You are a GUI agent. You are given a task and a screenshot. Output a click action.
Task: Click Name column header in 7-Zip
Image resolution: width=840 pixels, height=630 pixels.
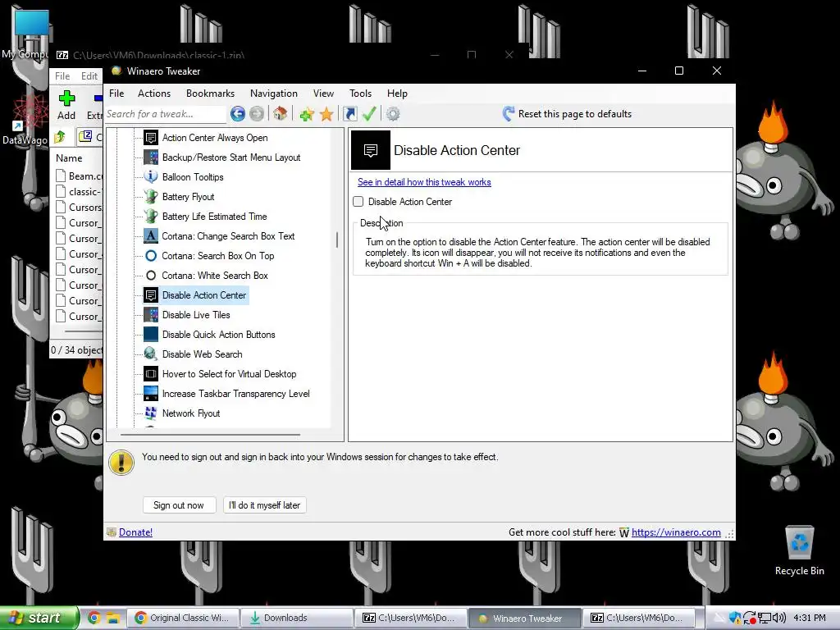click(x=69, y=158)
